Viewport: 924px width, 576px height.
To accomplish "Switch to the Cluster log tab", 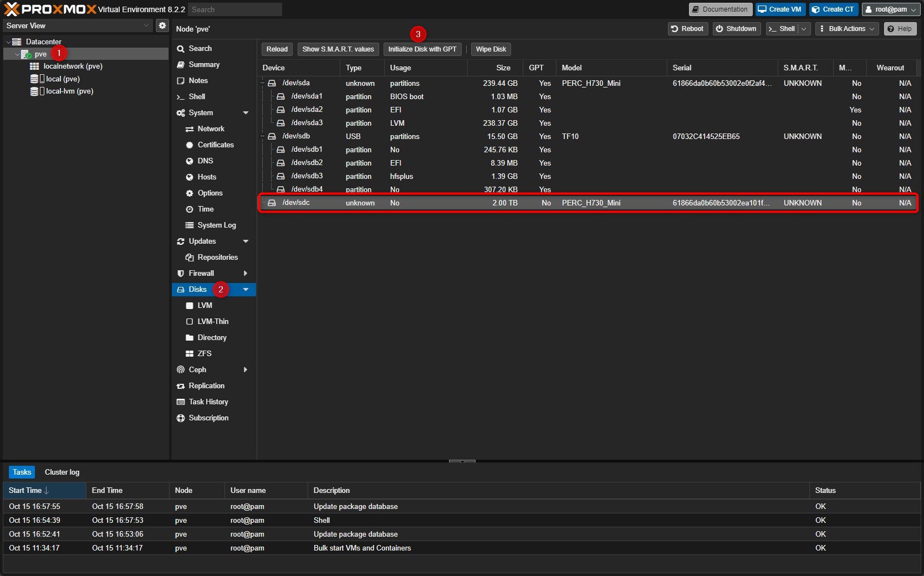I will coord(62,472).
